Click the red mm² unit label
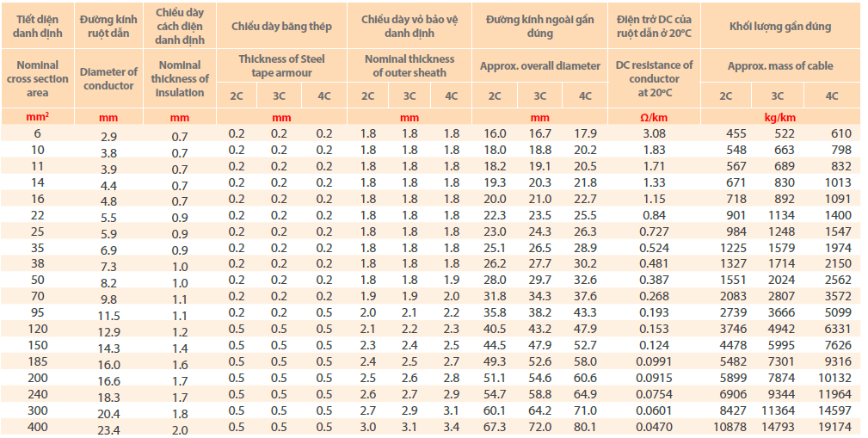Viewport: 868px width, 438px height. point(37,117)
